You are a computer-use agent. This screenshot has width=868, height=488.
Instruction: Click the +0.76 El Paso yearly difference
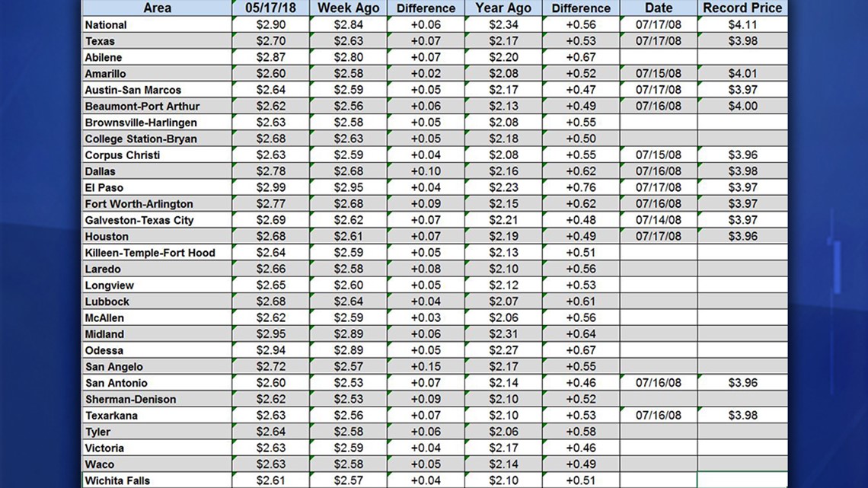coord(581,188)
